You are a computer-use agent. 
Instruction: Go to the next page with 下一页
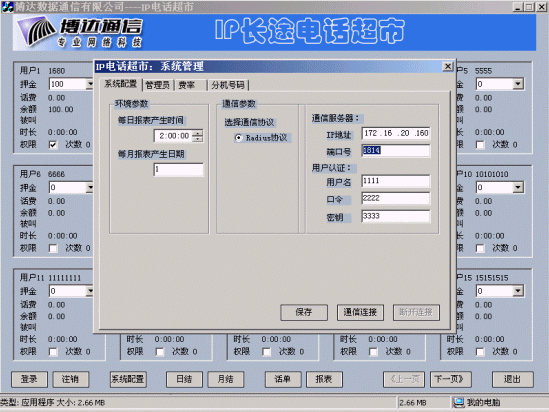tap(449, 379)
